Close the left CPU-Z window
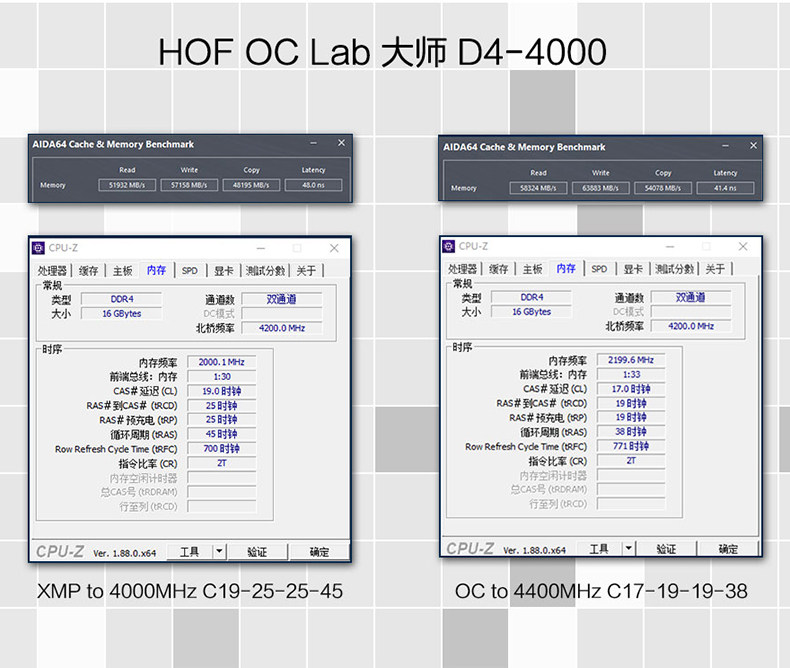790x668 pixels. point(334,248)
